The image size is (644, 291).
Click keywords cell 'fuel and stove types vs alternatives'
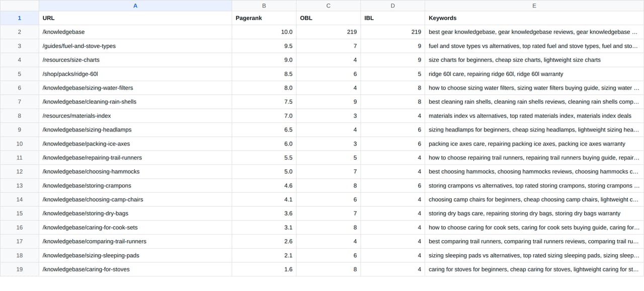(534, 46)
